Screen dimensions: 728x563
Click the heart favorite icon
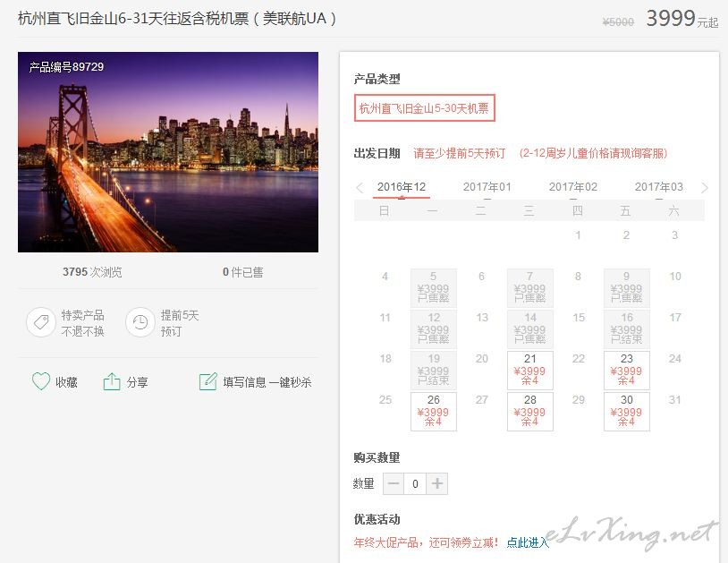(x=41, y=382)
